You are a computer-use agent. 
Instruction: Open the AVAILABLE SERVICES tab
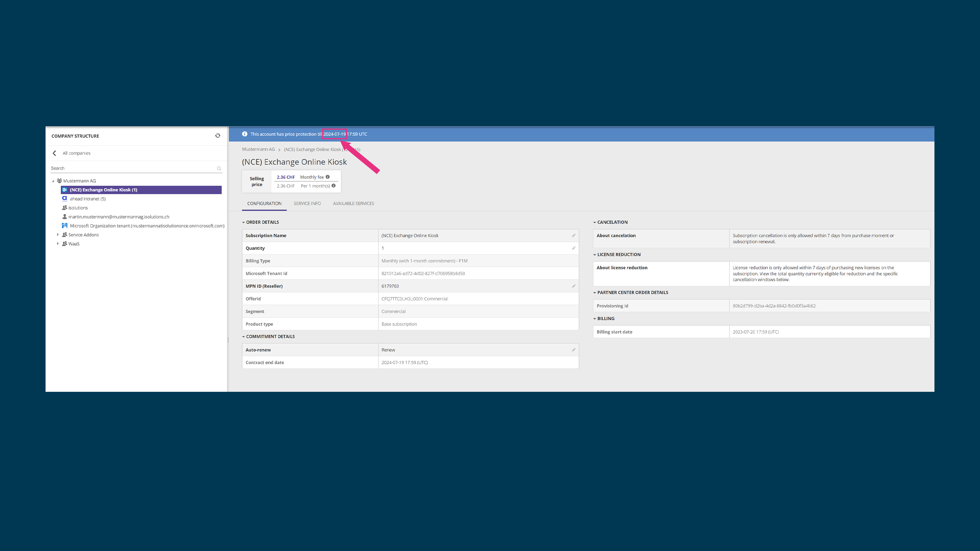[353, 203]
